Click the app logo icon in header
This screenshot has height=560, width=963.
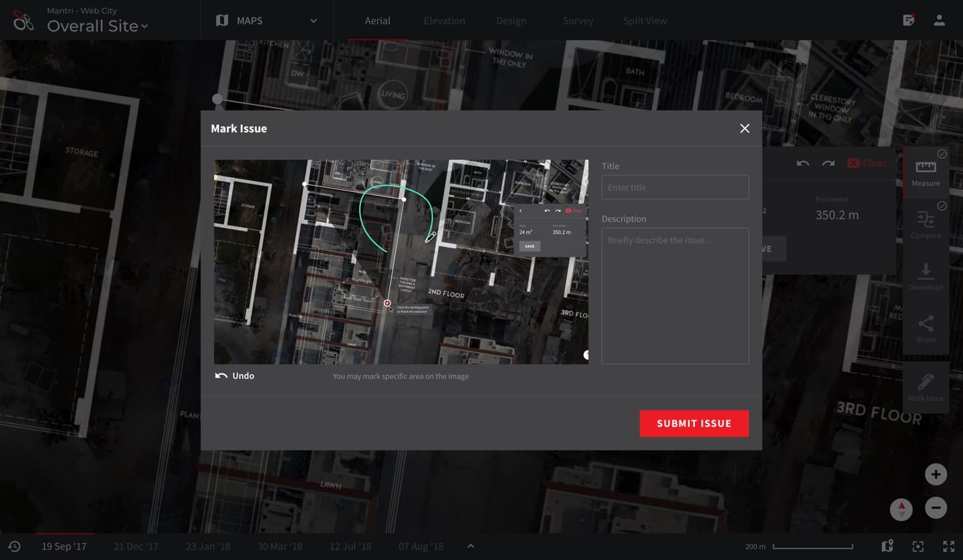click(23, 21)
